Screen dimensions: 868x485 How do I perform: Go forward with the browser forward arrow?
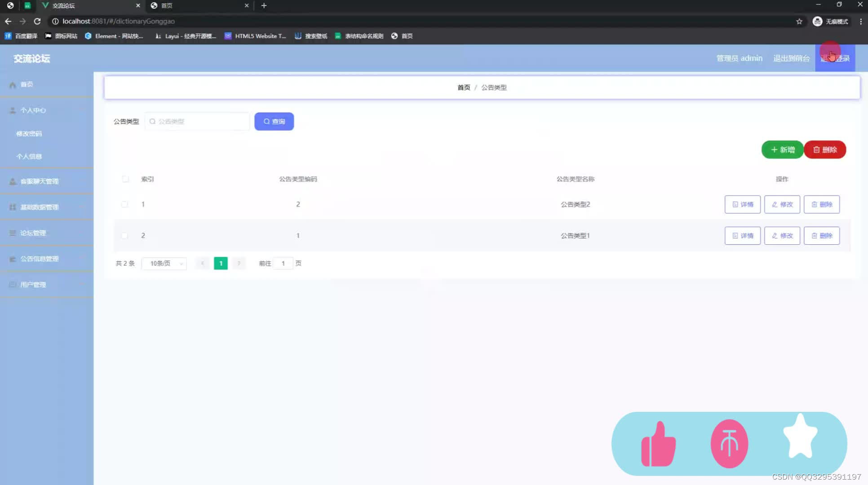[22, 21]
